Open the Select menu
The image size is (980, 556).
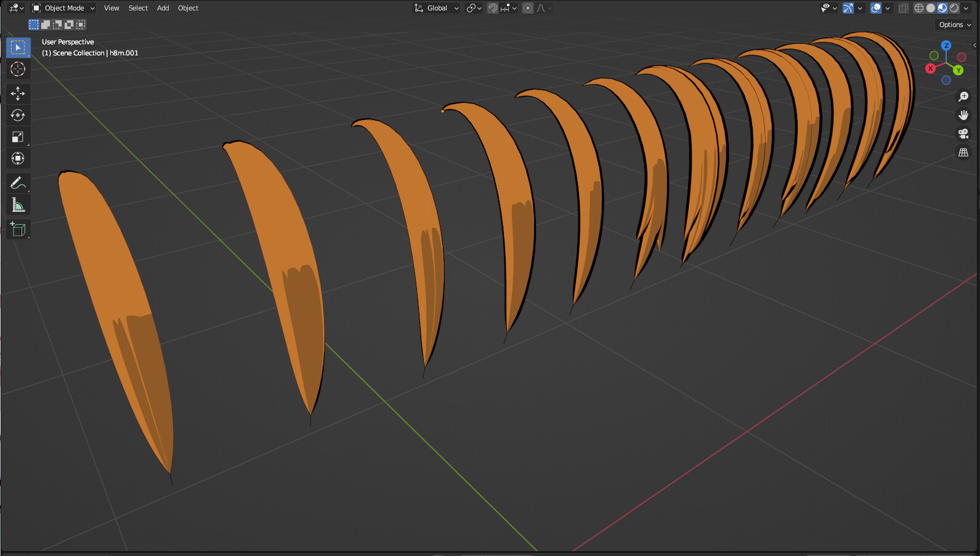tap(138, 8)
